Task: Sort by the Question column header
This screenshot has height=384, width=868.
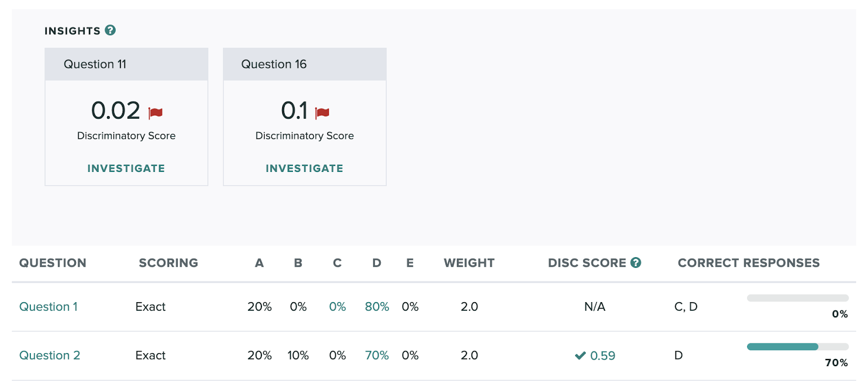Action: point(53,263)
